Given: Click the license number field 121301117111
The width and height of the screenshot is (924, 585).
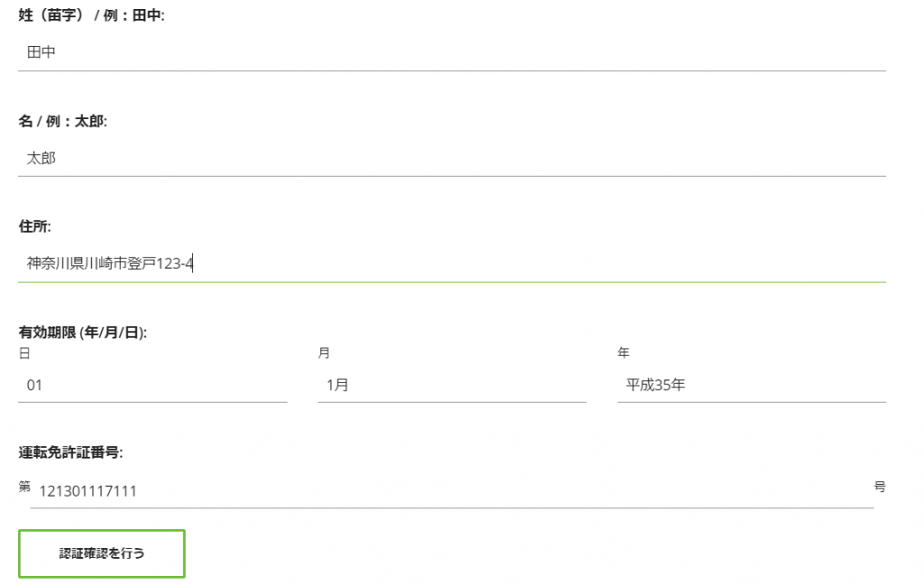Looking at the screenshot, I should 451,491.
